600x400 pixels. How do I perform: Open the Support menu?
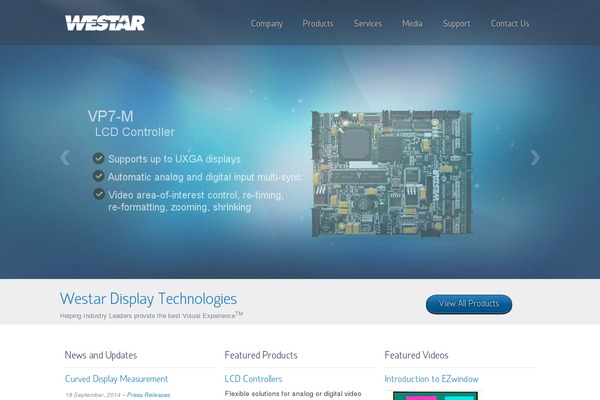(457, 24)
